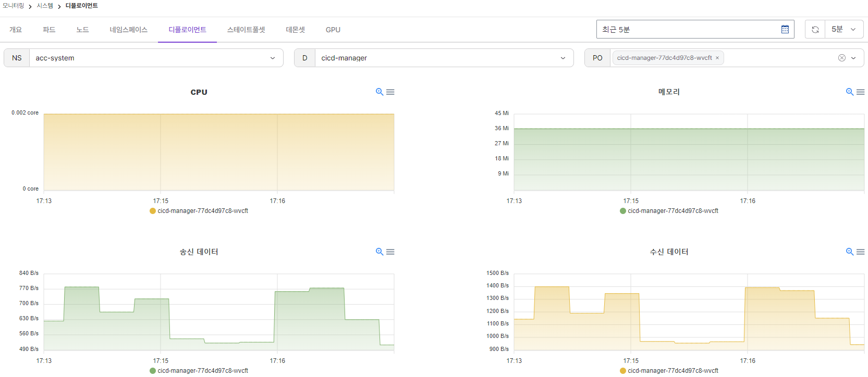Open the 5분 refresh interval dropdown
Image resolution: width=868 pixels, height=377 pixels.
point(844,29)
